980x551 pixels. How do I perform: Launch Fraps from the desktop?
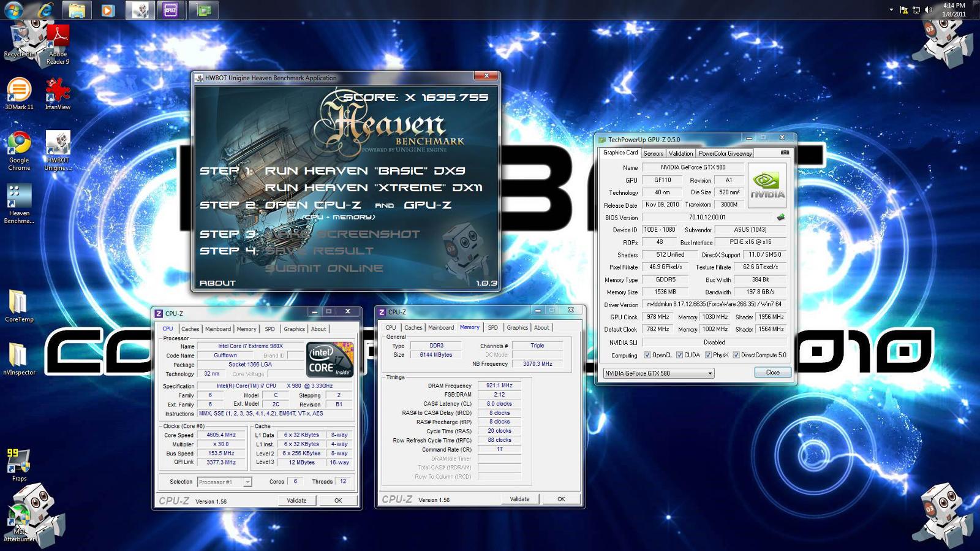click(x=19, y=465)
